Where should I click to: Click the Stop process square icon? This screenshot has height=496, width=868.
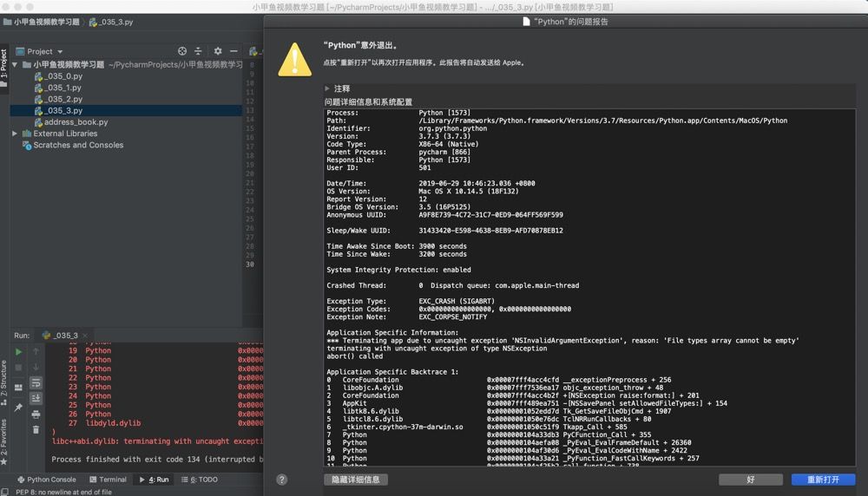point(18,368)
